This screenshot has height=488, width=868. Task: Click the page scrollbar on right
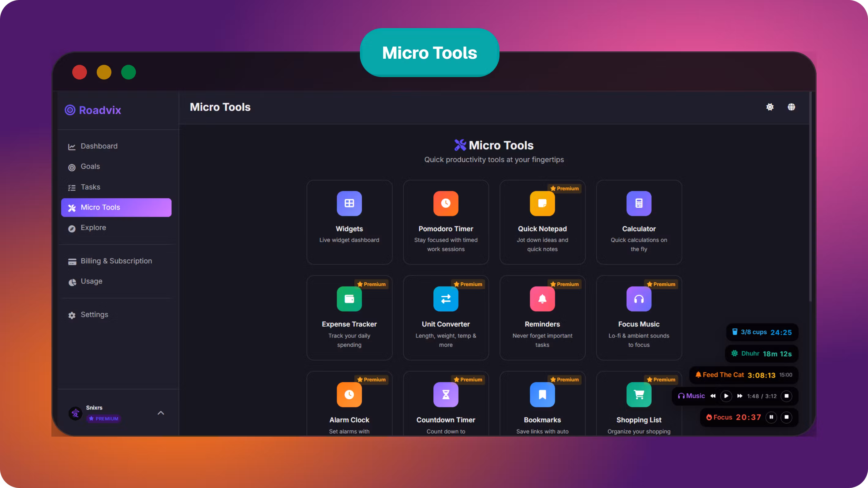coord(811,197)
